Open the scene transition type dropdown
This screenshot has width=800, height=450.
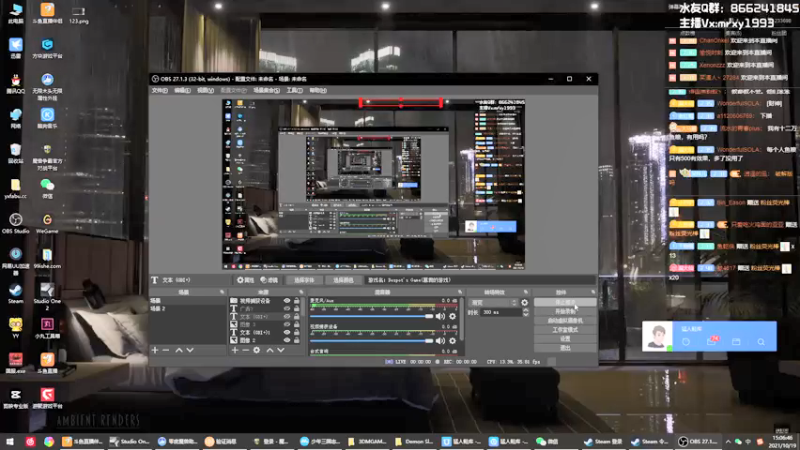click(x=494, y=303)
